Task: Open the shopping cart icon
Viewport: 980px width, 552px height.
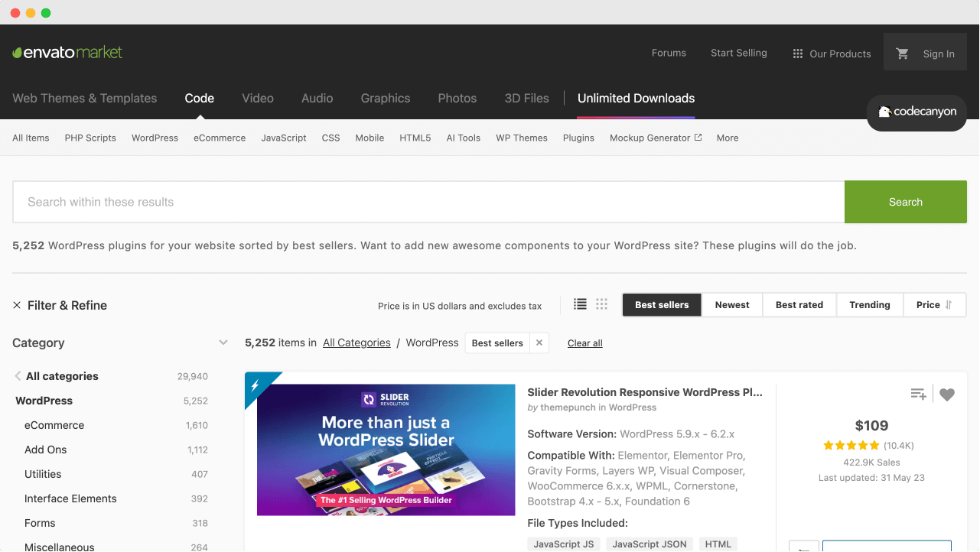Action: coord(903,54)
